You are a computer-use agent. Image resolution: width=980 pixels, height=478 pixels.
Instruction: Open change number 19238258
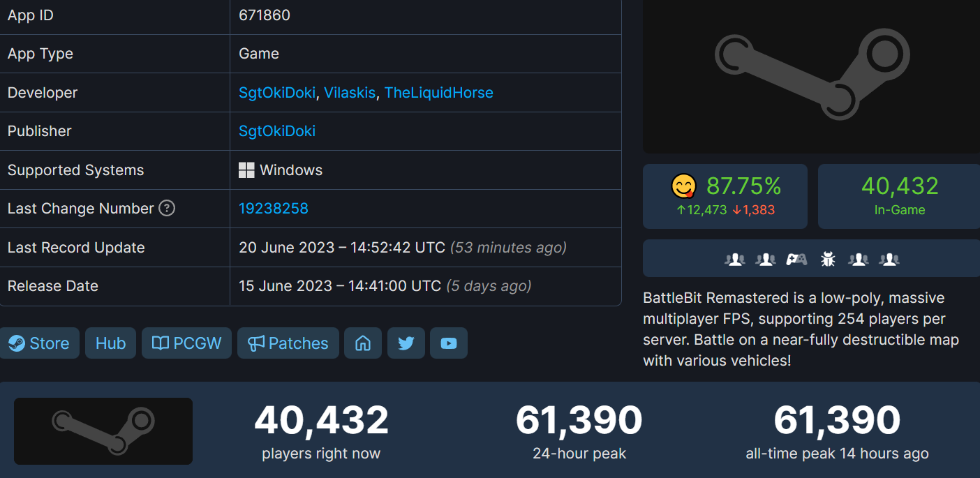273,208
